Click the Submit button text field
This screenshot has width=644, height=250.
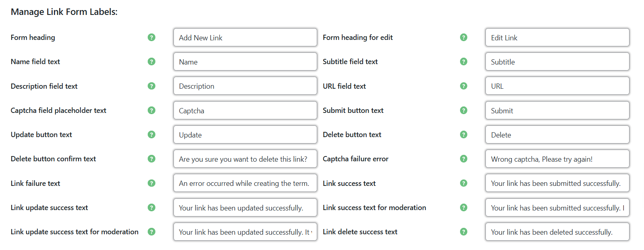click(x=557, y=110)
